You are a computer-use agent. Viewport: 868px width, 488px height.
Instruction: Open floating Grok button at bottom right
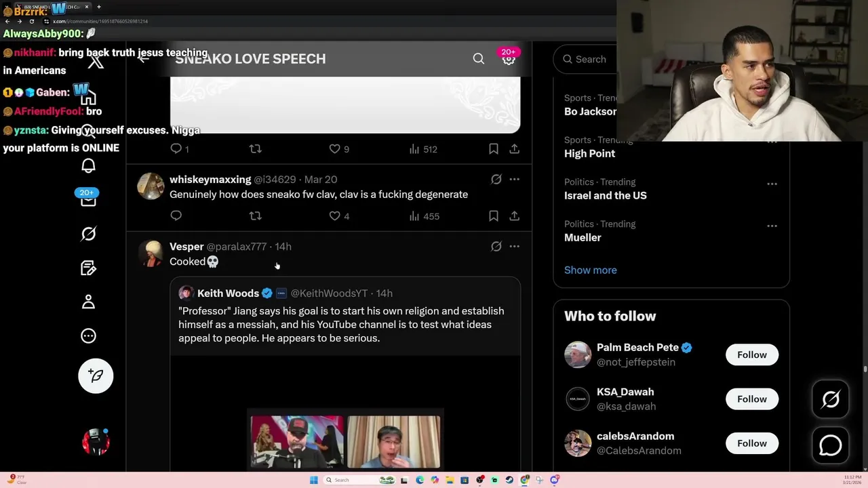click(831, 399)
